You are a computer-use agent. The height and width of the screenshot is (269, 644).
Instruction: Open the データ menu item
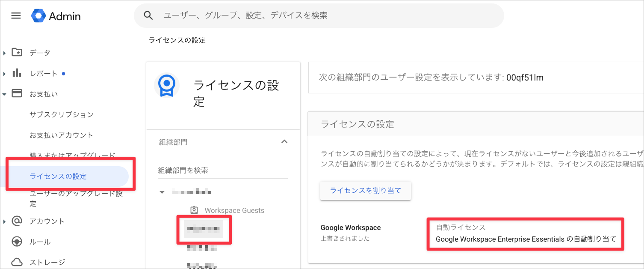[40, 53]
